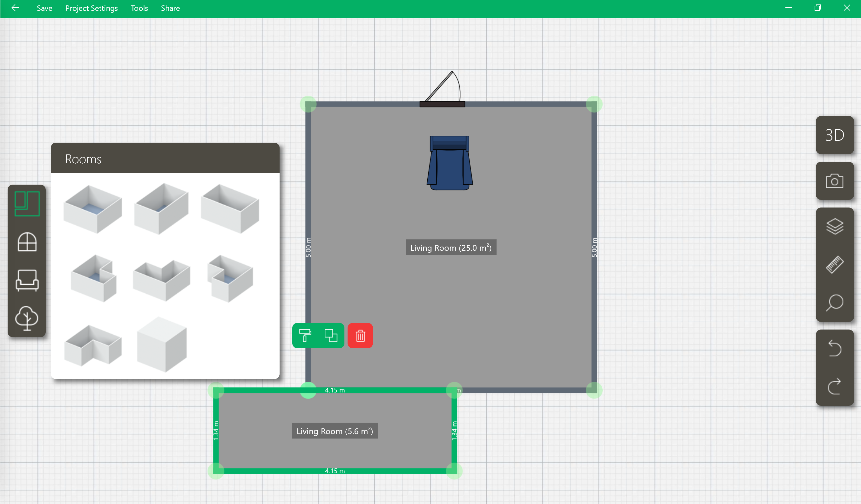
Task: Open the Project Settings menu
Action: [x=91, y=8]
